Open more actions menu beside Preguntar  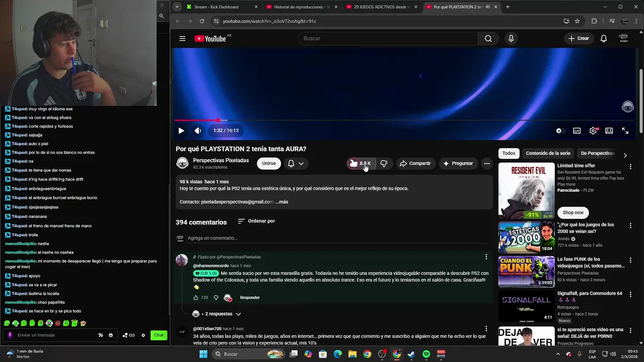[x=487, y=163]
